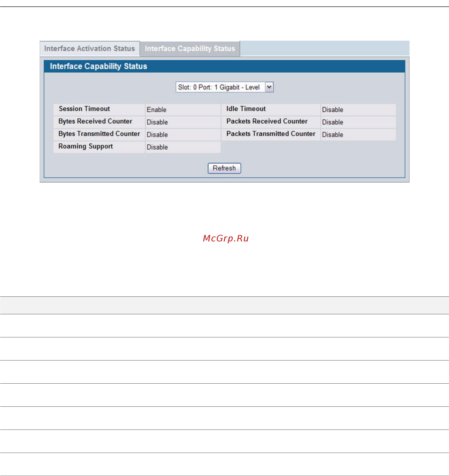This screenshot has width=449, height=476.
Task: Click the Bytes Transmitted Counter label
Action: pos(99,134)
